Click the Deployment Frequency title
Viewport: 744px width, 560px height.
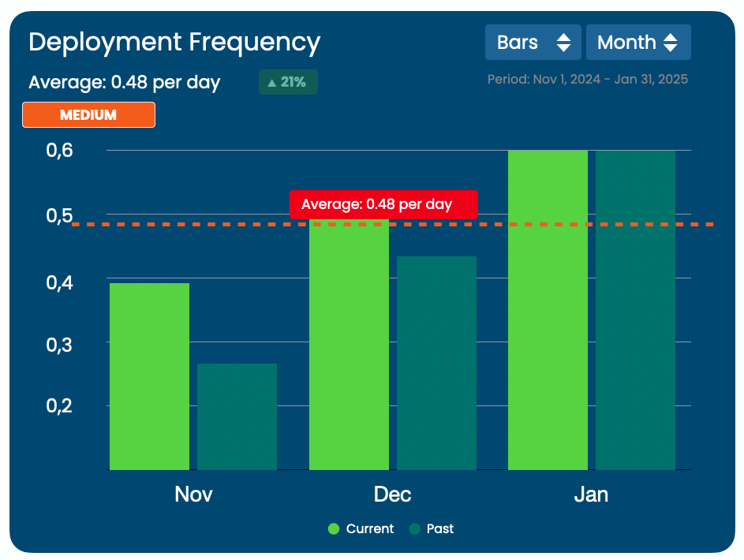[174, 43]
